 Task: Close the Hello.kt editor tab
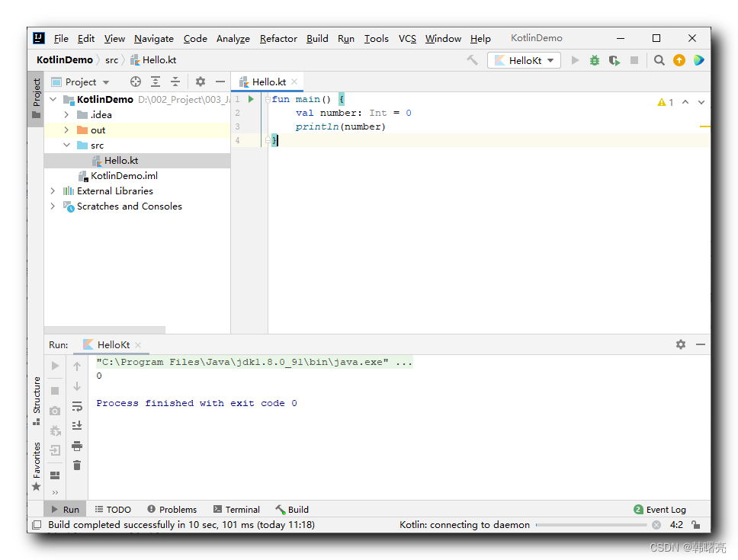[294, 82]
